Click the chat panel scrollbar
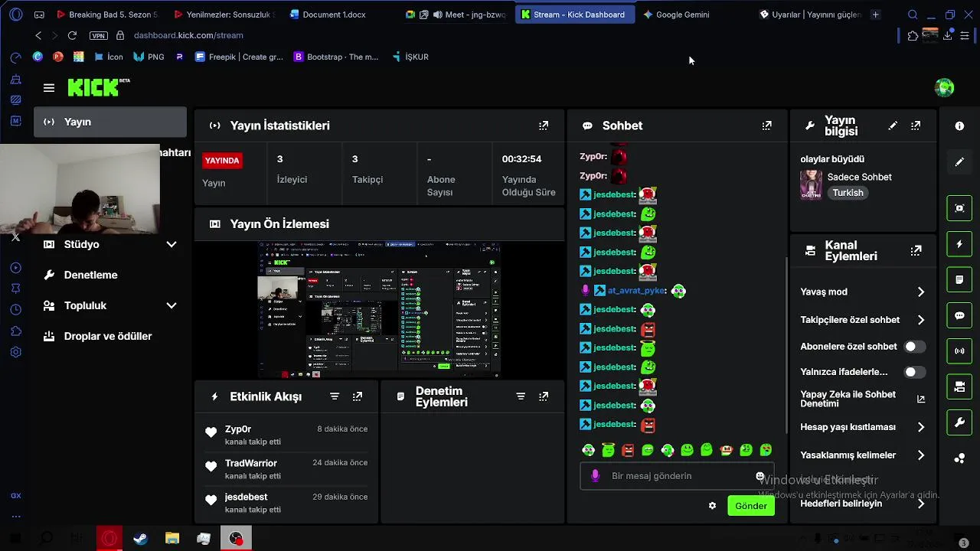Image resolution: width=980 pixels, height=551 pixels. 786,344
